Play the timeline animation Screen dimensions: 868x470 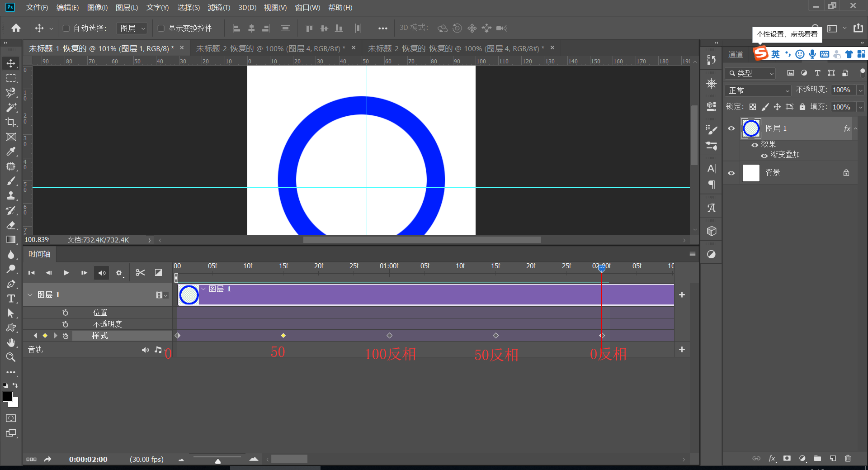[x=66, y=273]
